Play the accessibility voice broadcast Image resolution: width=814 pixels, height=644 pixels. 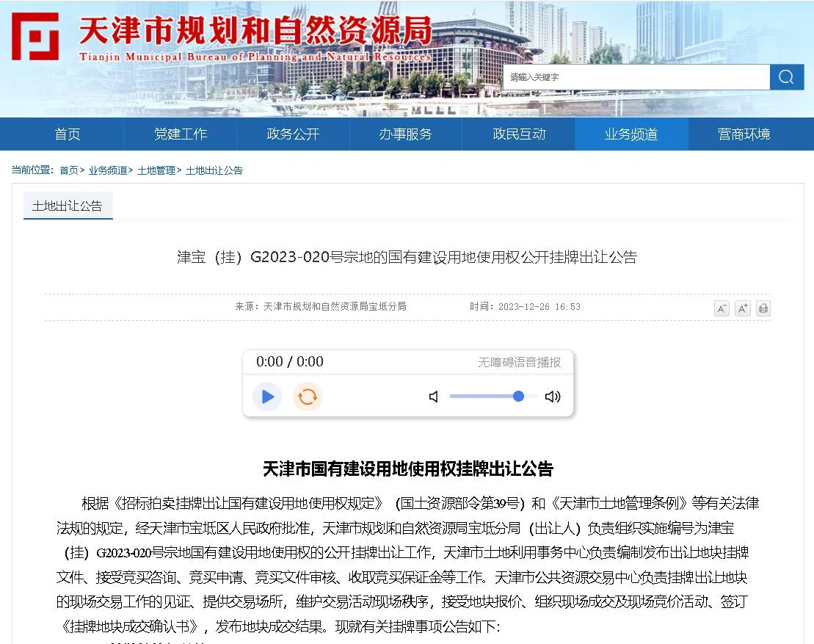(x=267, y=397)
